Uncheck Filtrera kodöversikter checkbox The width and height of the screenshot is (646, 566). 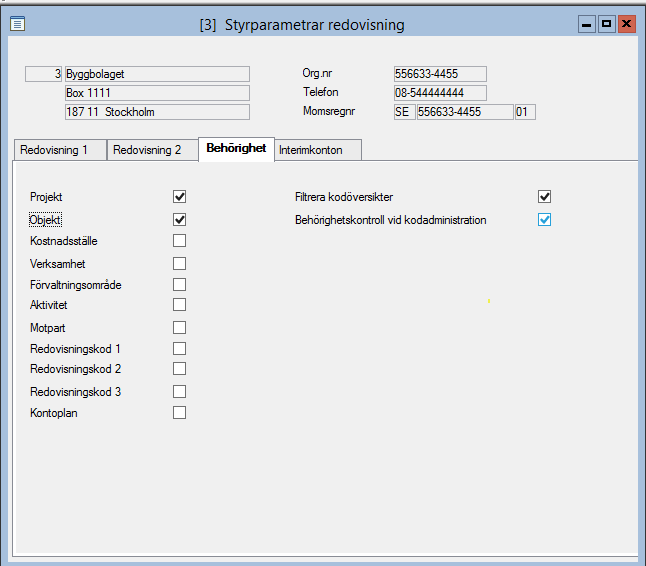544,197
